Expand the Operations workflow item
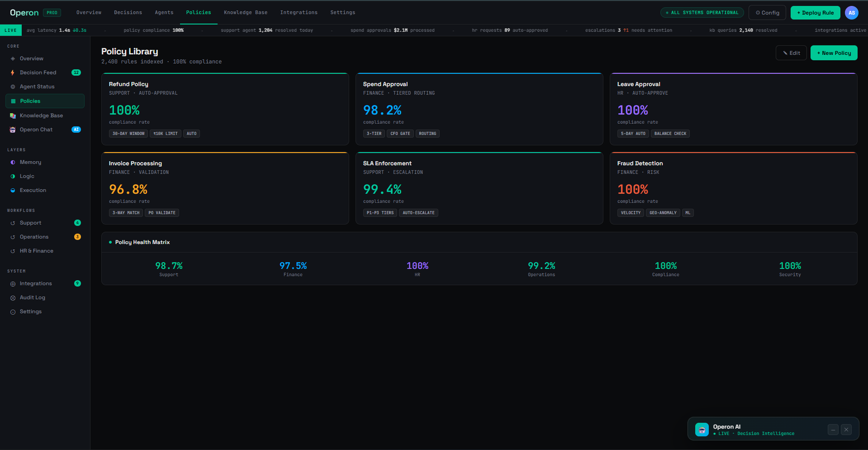 click(45, 237)
